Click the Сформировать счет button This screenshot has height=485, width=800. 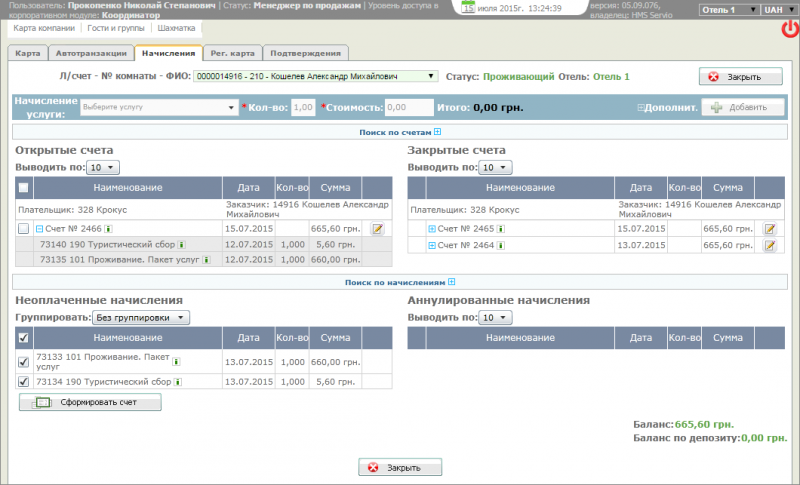90,403
